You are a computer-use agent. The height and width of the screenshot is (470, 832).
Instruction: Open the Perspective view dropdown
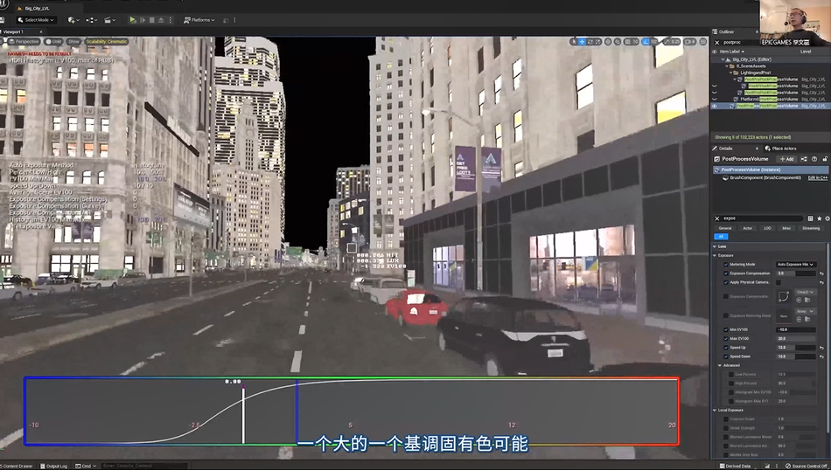click(23, 41)
